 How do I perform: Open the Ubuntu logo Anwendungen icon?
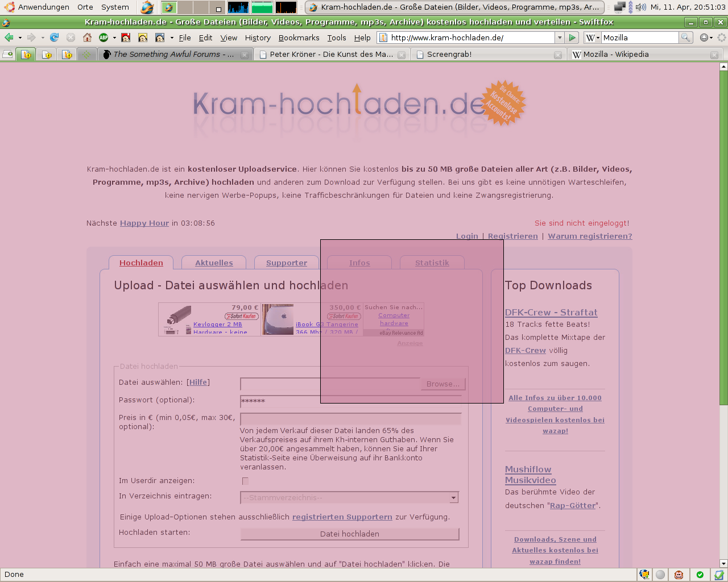click(x=9, y=7)
